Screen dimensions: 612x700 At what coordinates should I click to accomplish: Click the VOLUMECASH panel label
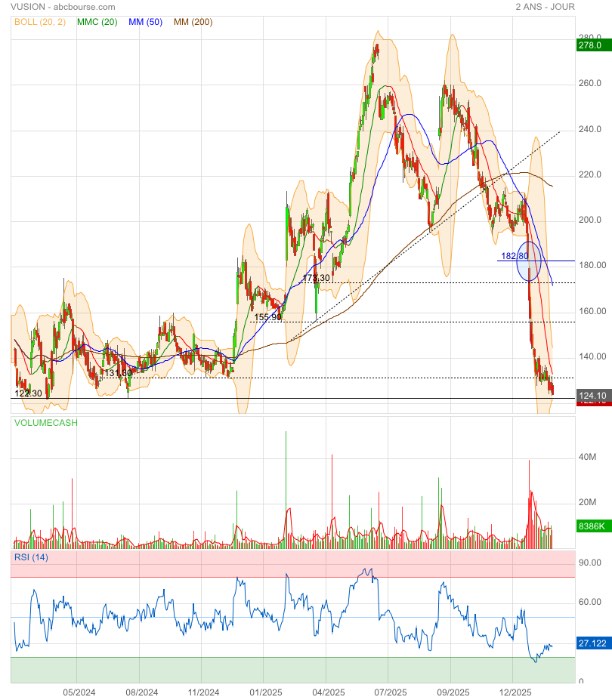pos(46,423)
